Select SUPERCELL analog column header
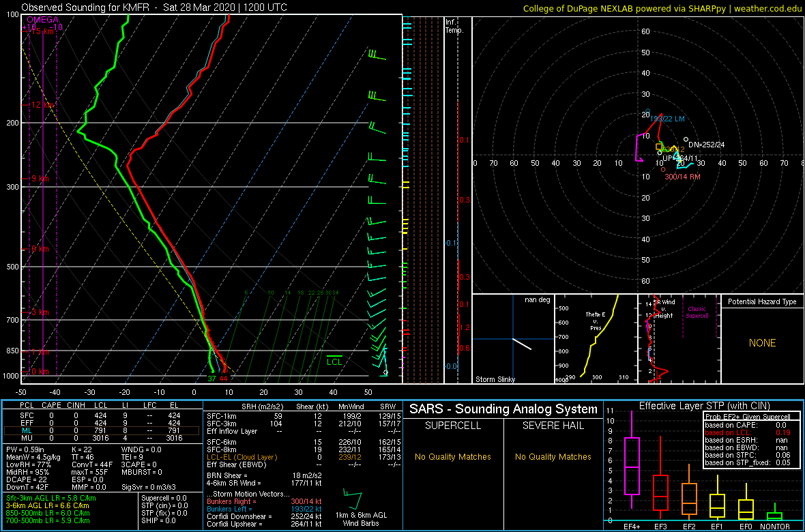The height and width of the screenshot is (532, 805). [x=452, y=427]
